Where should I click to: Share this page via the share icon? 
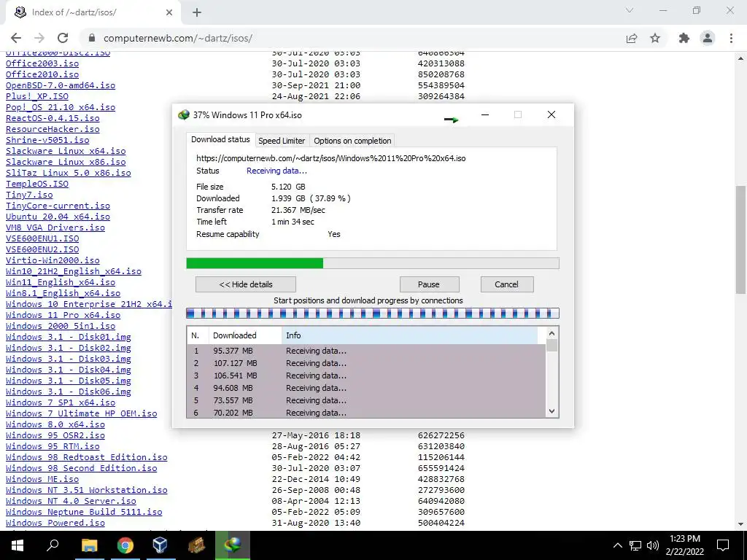632,38
